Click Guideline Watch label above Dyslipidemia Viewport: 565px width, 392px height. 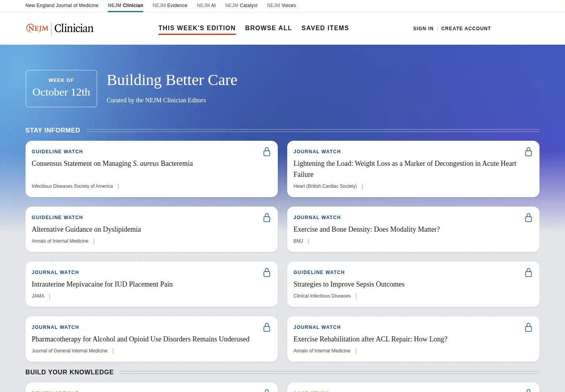pos(57,218)
